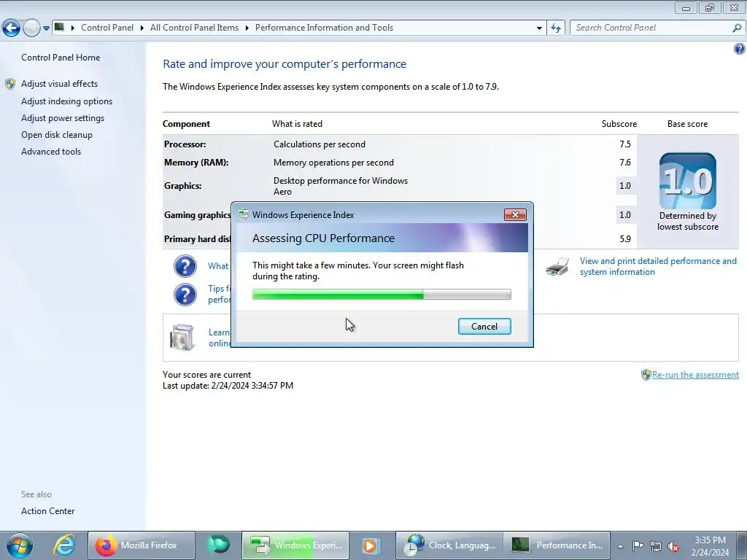Click the Graphics subscore 1.0
Screen dimensions: 747x560
(625, 186)
